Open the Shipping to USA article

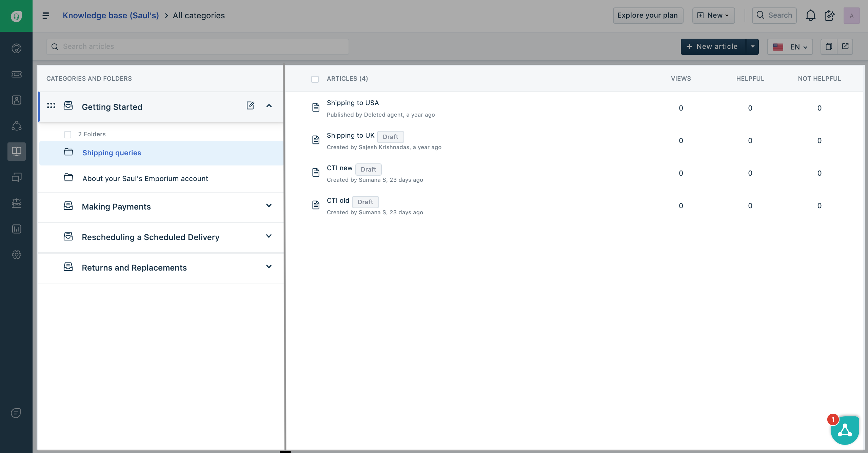click(353, 103)
